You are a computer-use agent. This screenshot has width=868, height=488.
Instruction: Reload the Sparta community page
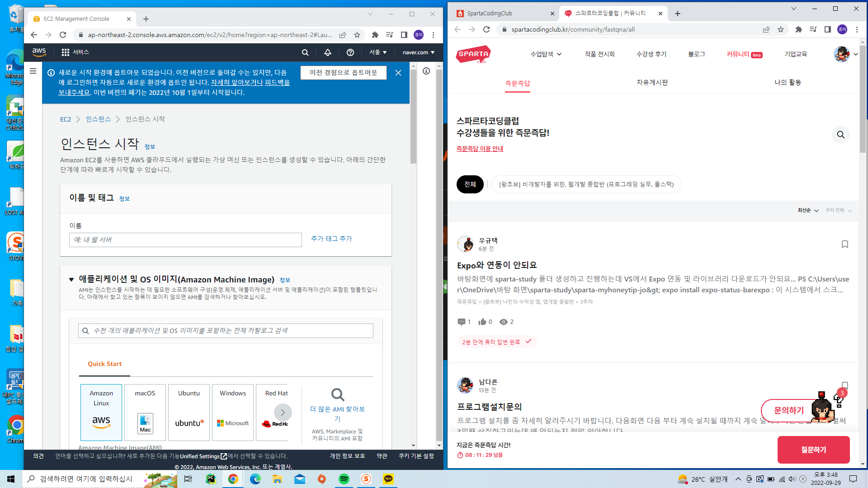point(486,29)
